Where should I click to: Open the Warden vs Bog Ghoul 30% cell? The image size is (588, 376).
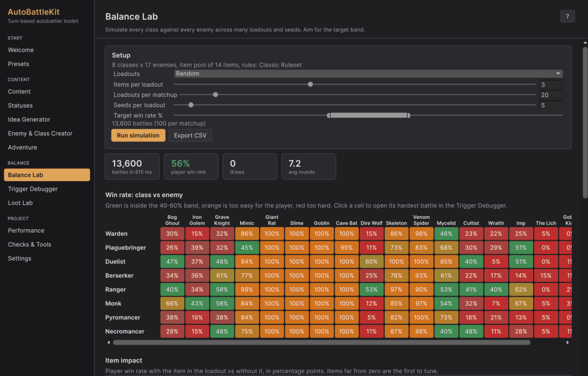pyautogui.click(x=172, y=233)
